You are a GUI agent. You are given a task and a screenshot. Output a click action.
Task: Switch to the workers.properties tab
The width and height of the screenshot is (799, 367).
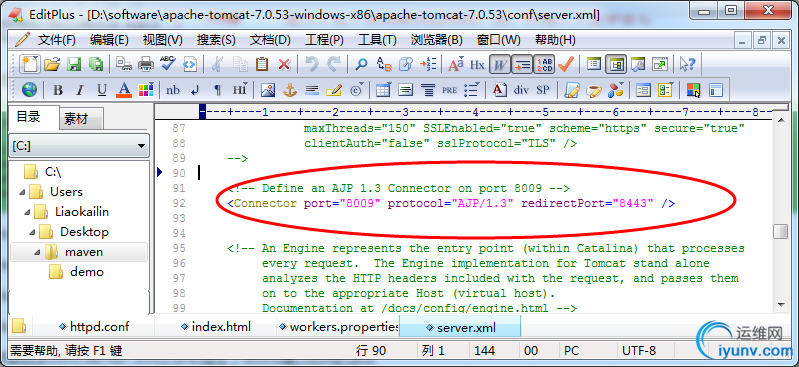point(339,327)
